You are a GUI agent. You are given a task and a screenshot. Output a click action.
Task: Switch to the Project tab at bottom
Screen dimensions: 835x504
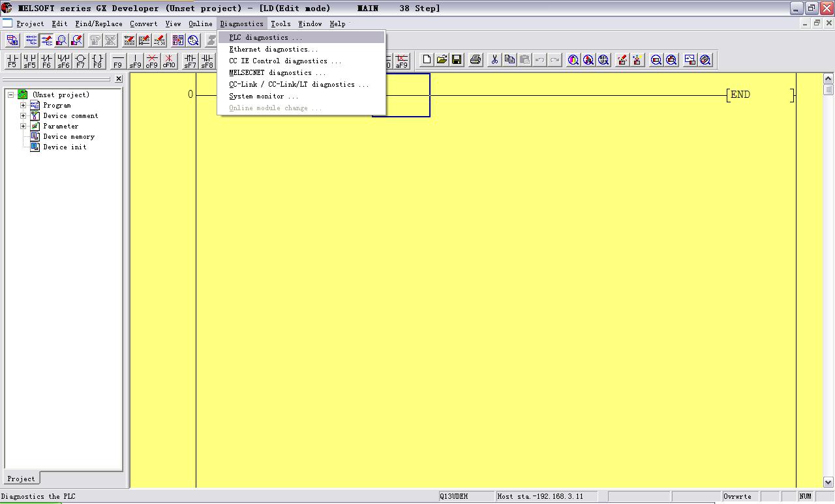[x=21, y=479]
